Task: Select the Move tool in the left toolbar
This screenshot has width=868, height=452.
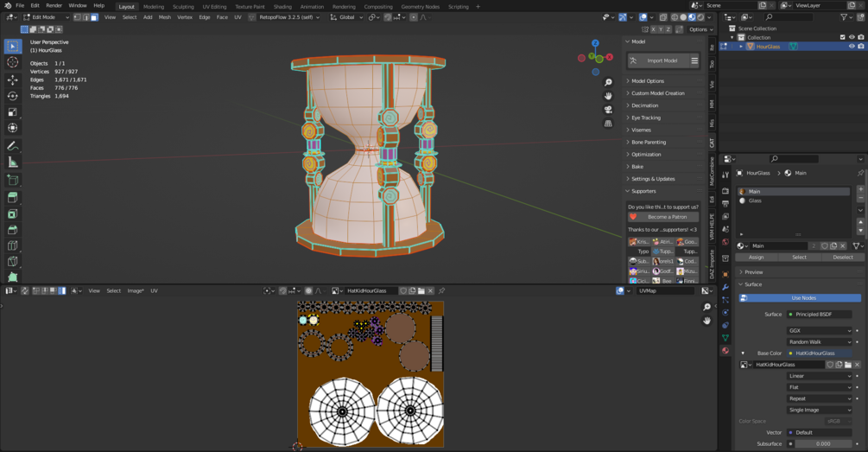Action: click(12, 80)
